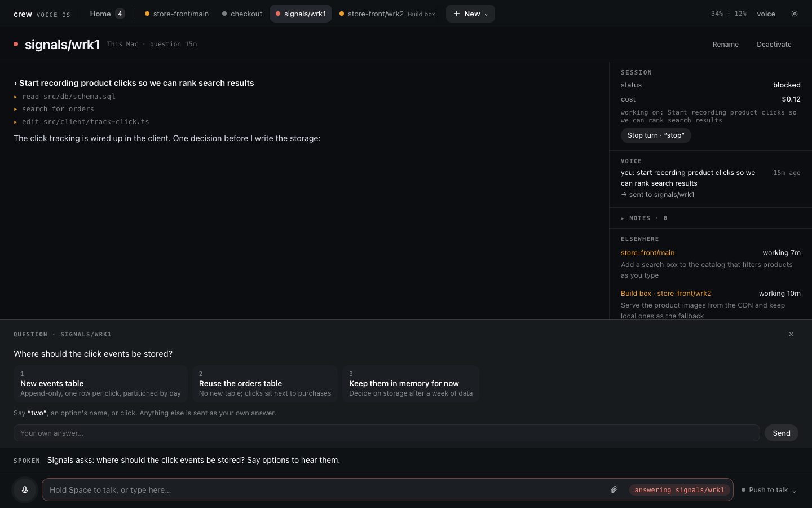Expand the Notes section
This screenshot has width=812, height=508.
644,218
